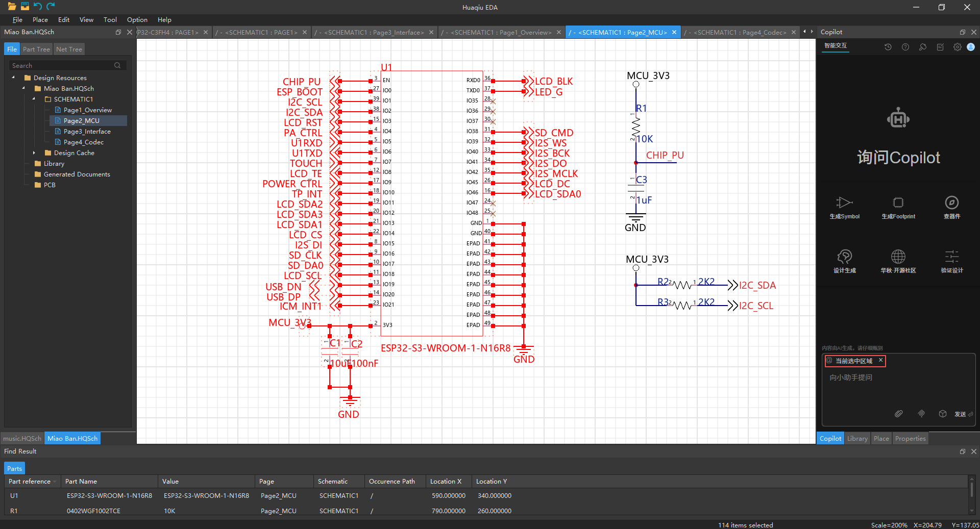Click the Find Result vertical scrollbar
The height and width of the screenshot is (529, 980).
pos(972,495)
